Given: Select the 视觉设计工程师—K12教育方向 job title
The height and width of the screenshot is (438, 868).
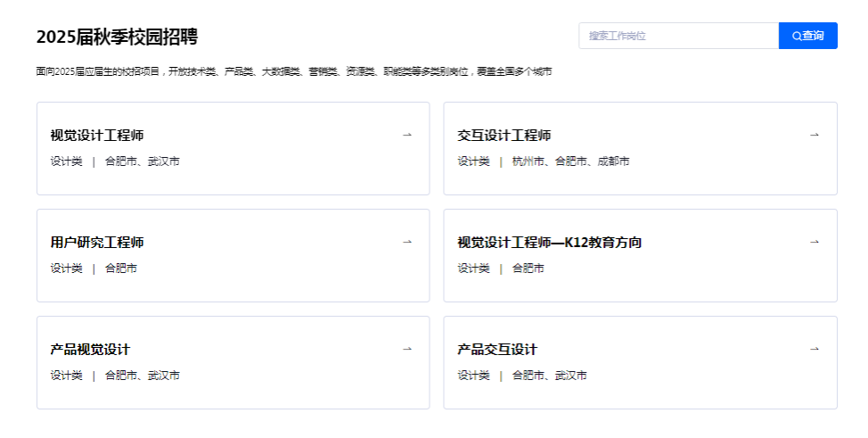Looking at the screenshot, I should tap(550, 243).
